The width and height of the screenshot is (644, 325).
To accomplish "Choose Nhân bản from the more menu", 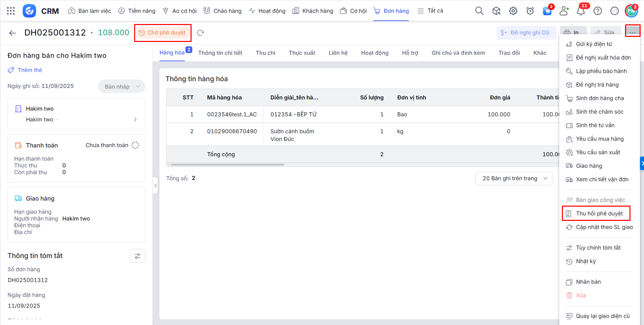I will [x=588, y=282].
